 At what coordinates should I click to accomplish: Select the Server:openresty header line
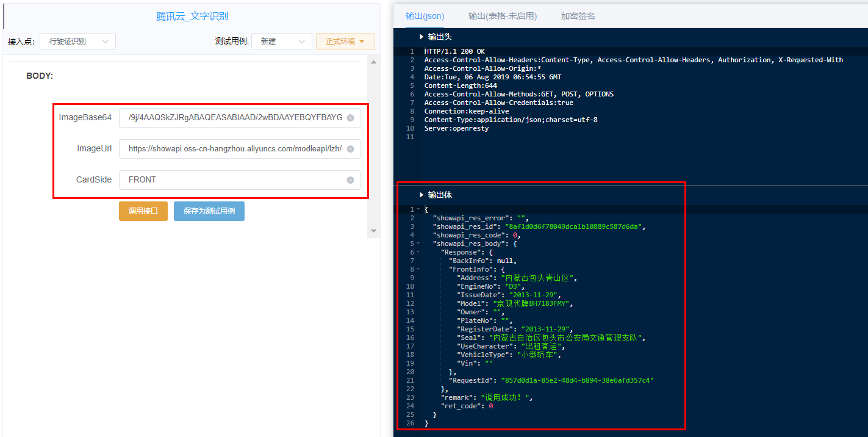coord(456,128)
